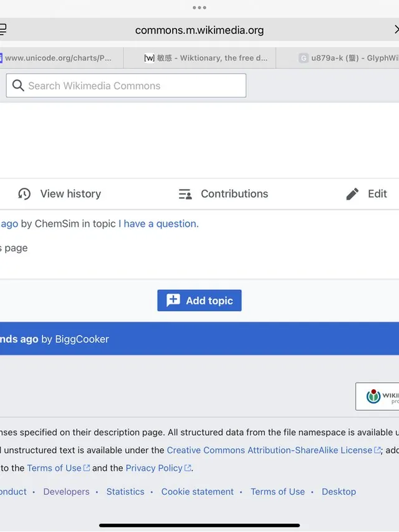Image resolution: width=399 pixels, height=532 pixels.
Task: Open the Statistics footer link
Action: (x=125, y=491)
